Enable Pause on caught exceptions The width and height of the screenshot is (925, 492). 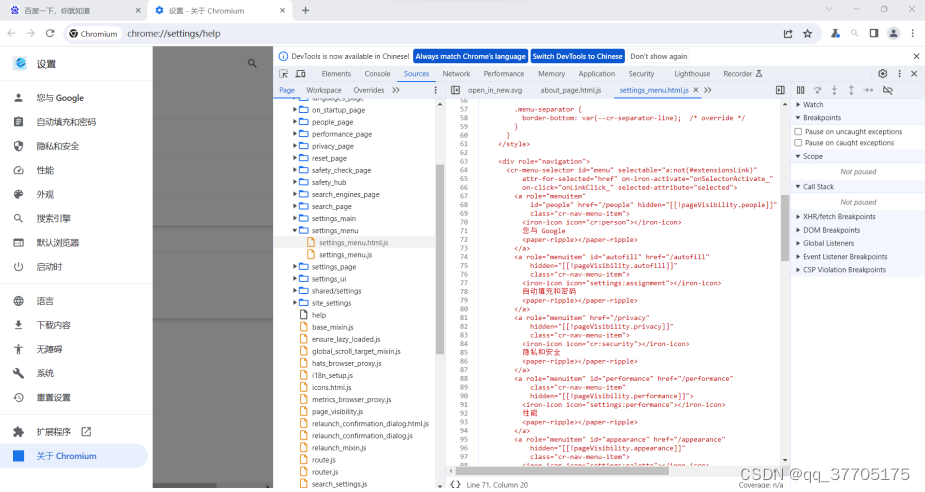798,143
